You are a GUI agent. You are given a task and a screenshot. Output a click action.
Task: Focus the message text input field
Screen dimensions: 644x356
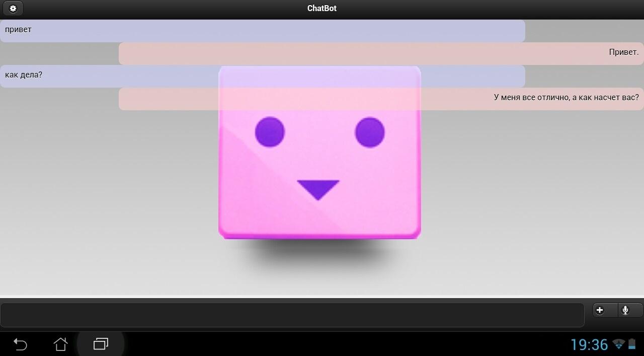[x=292, y=315]
